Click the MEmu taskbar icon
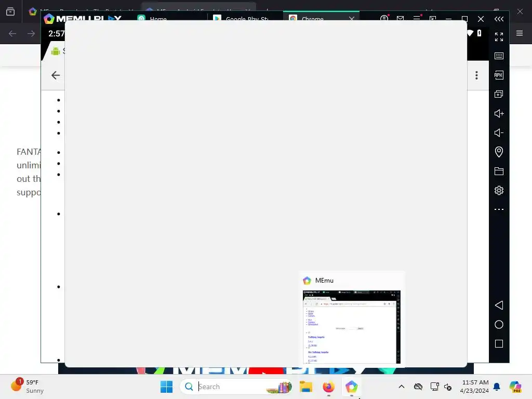This screenshot has height=399, width=532. pyautogui.click(x=352, y=387)
